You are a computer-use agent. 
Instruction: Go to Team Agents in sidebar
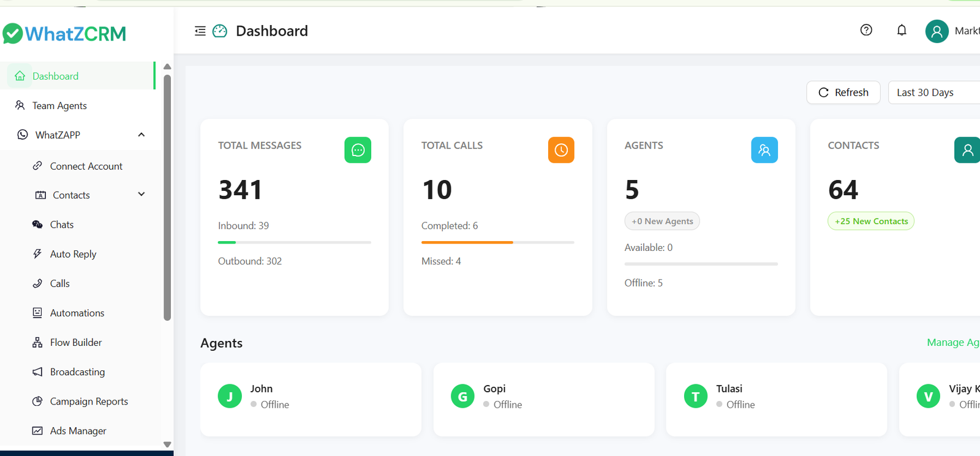click(59, 106)
